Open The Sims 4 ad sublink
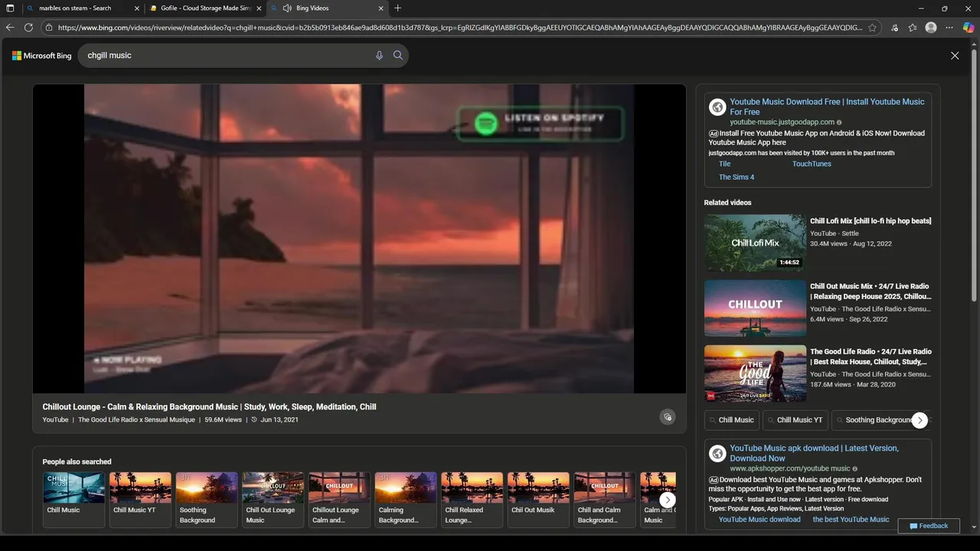The height and width of the screenshot is (551, 980). (x=737, y=177)
